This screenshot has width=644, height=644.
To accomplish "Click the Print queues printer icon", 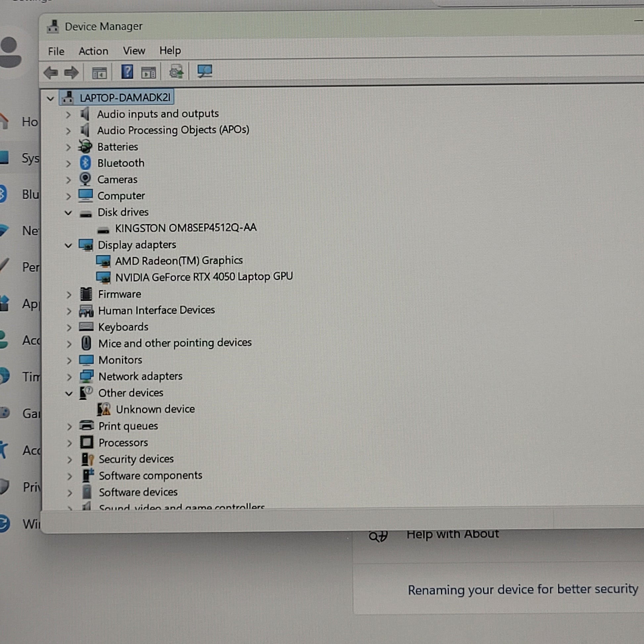I will click(x=87, y=426).
